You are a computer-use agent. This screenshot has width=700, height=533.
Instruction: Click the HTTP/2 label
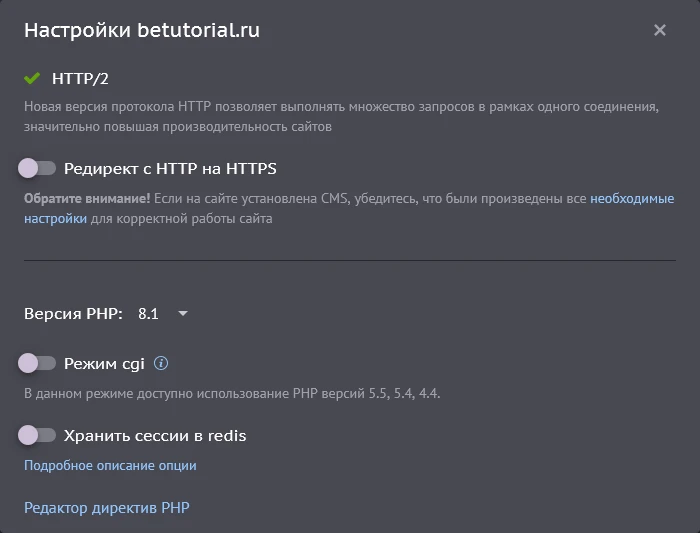point(80,79)
